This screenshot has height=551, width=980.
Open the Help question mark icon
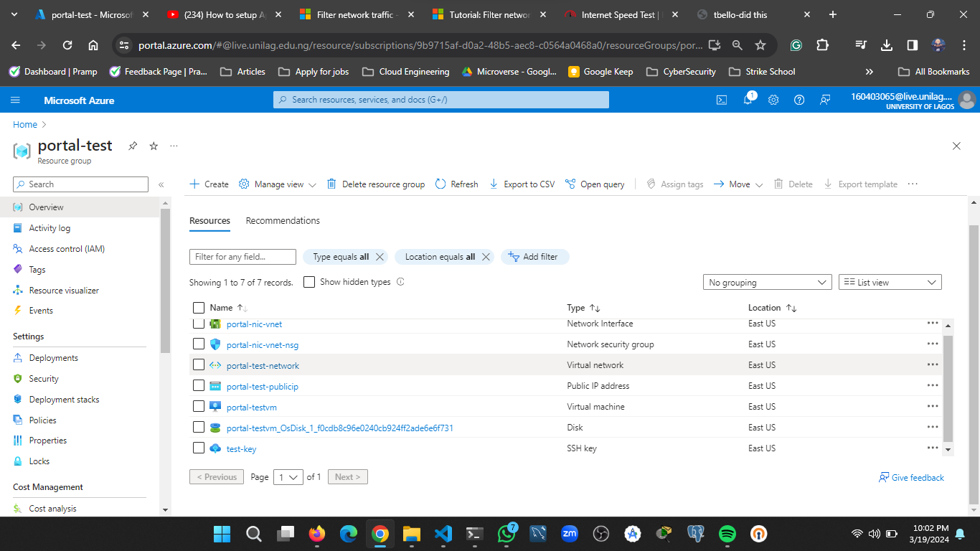[x=799, y=100]
